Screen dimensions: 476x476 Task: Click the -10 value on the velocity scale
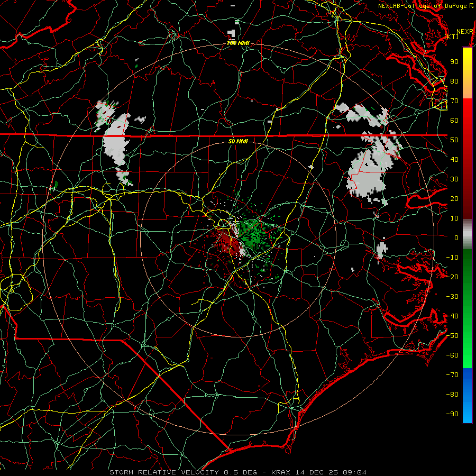[x=452, y=258]
